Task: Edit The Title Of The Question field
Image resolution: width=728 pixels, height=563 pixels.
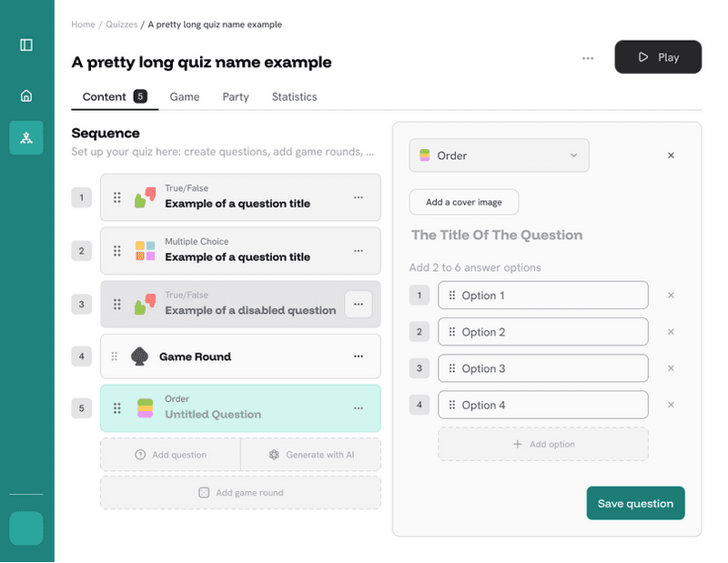Action: 497,235
